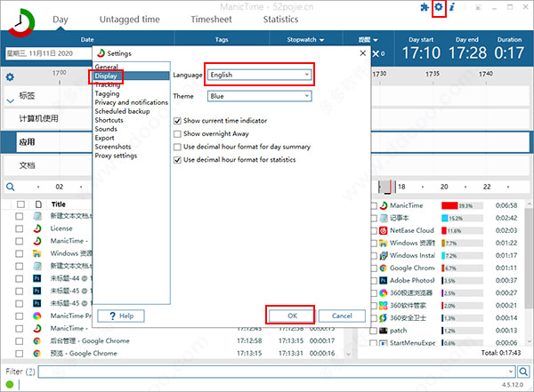This screenshot has width=534, height=392.
Task: Click the 记事本 cyan usage bar
Action: (445, 218)
